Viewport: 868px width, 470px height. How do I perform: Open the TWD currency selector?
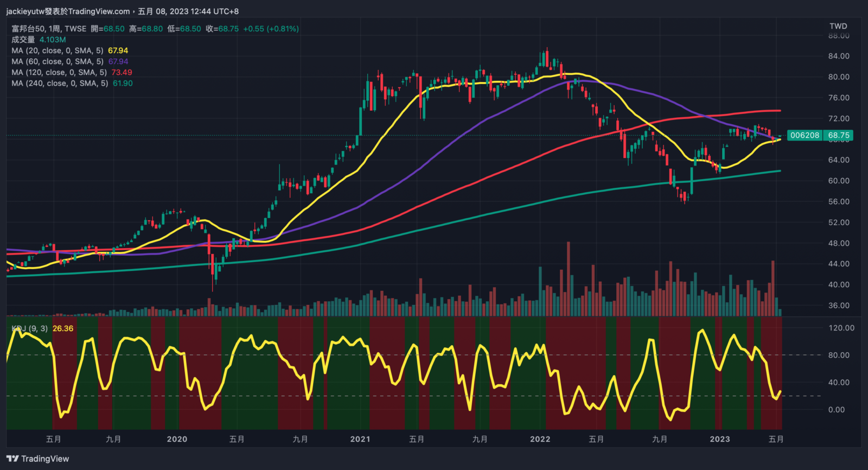tap(838, 26)
